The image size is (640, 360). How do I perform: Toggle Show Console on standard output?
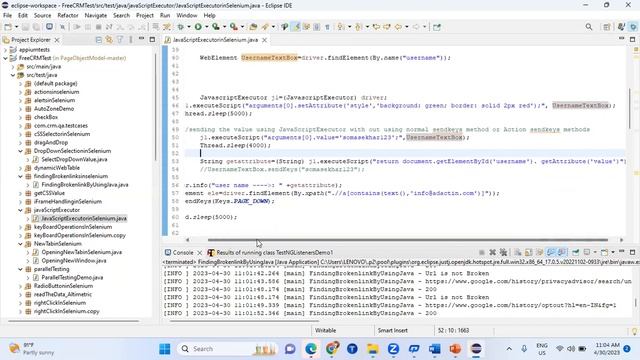pyautogui.click(x=551, y=252)
